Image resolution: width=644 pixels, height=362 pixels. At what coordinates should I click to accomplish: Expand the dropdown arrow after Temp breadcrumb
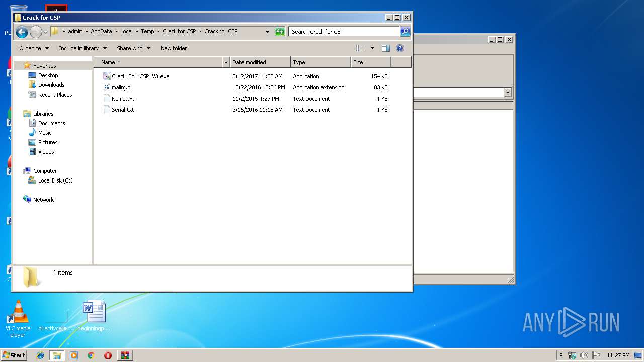pyautogui.click(x=158, y=31)
